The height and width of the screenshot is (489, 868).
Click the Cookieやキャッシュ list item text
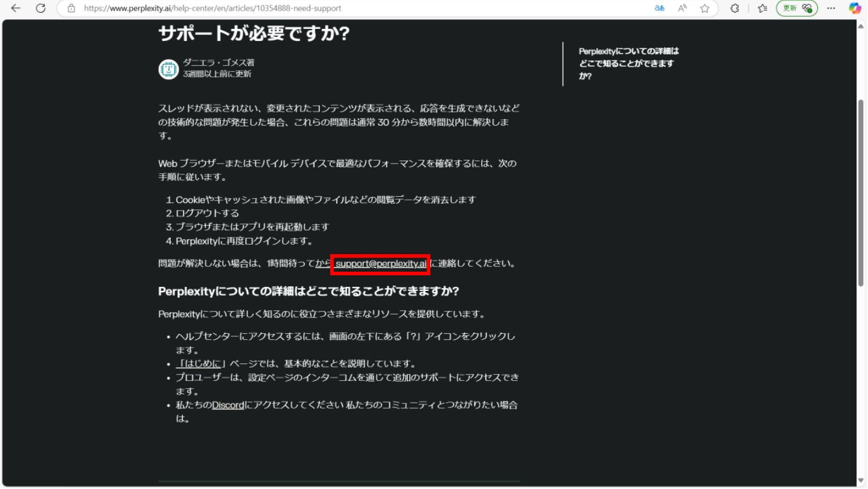[x=326, y=200]
